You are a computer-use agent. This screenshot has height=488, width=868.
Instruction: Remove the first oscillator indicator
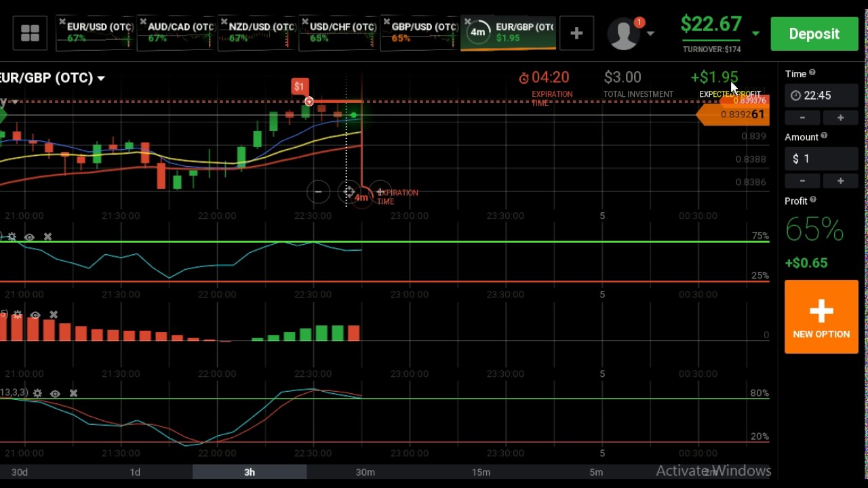coord(47,237)
